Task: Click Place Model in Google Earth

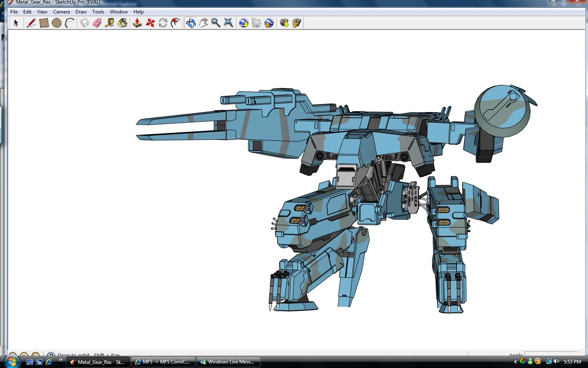Action: (269, 23)
